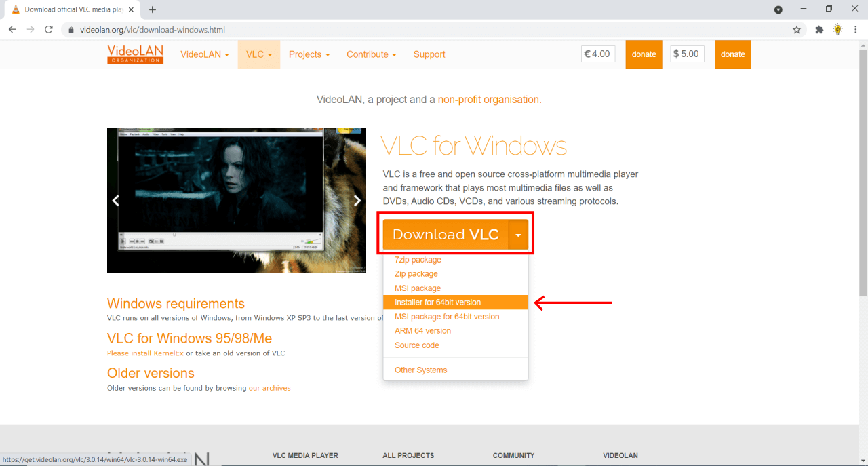868x466 pixels.
Task: Click the Older versions heading
Action: click(151, 373)
